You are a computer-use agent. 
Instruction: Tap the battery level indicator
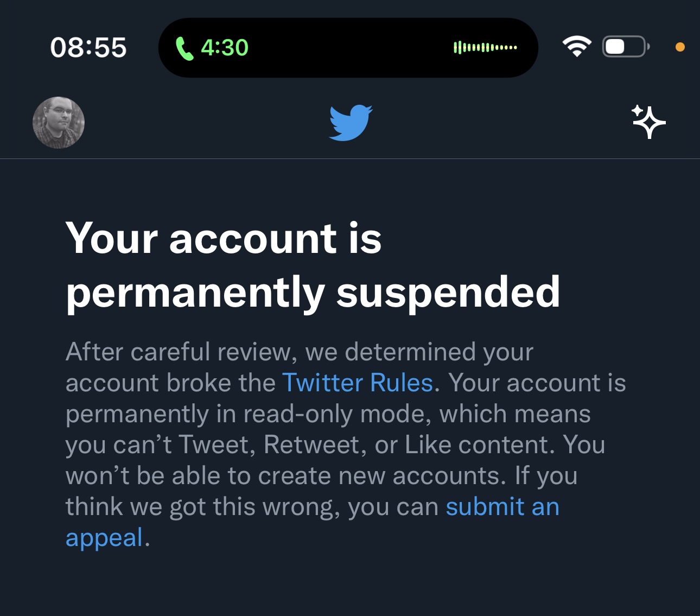(x=626, y=47)
